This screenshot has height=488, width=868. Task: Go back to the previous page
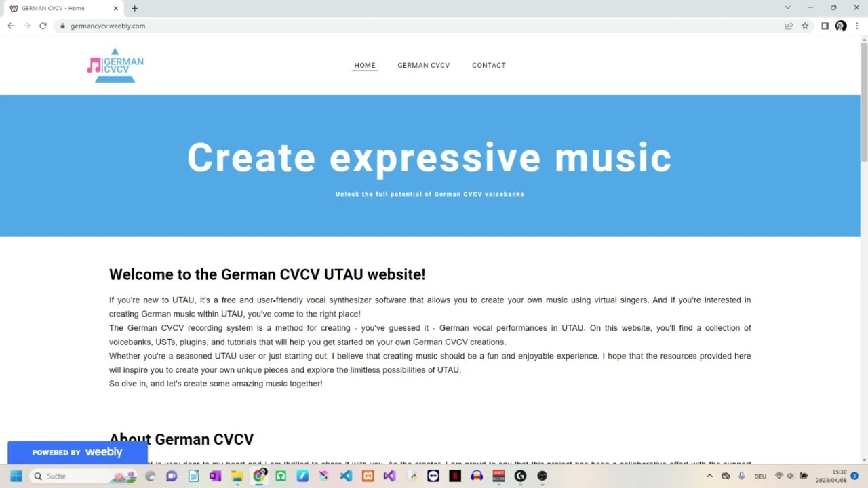point(11,26)
